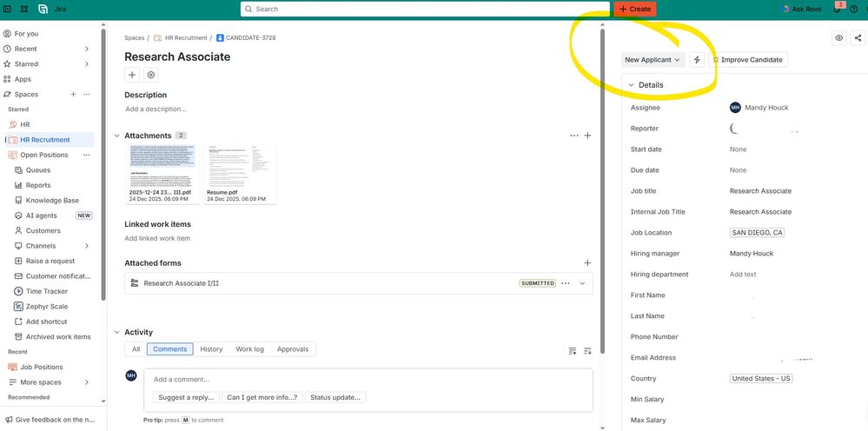Open more options beside Open Positions
Viewport: 868px width, 431px height.
86,155
